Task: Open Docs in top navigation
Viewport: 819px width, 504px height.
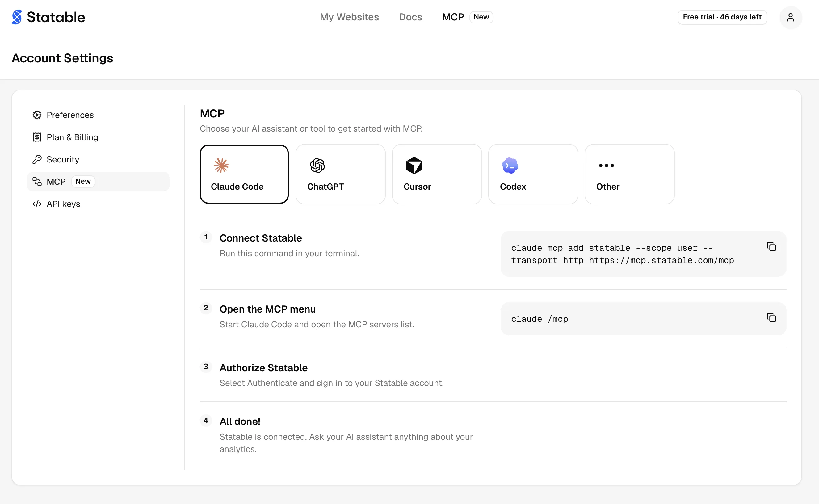Action: [x=410, y=17]
